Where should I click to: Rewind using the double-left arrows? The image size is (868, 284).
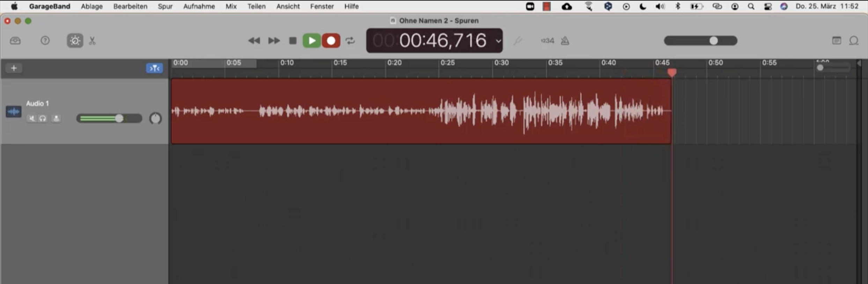254,41
